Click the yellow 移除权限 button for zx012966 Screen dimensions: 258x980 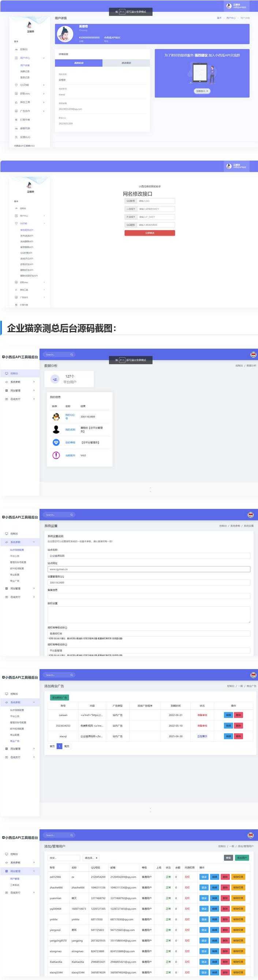(238, 877)
